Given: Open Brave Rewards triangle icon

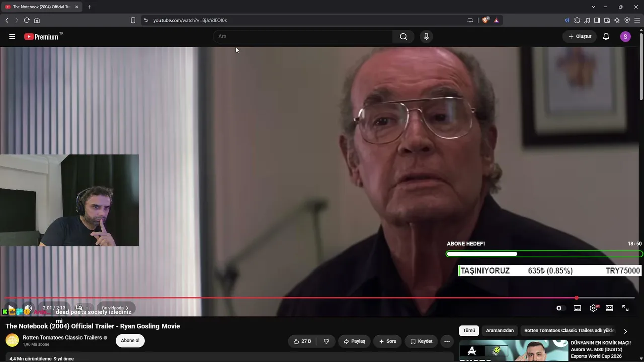Looking at the screenshot, I should coord(496,20).
